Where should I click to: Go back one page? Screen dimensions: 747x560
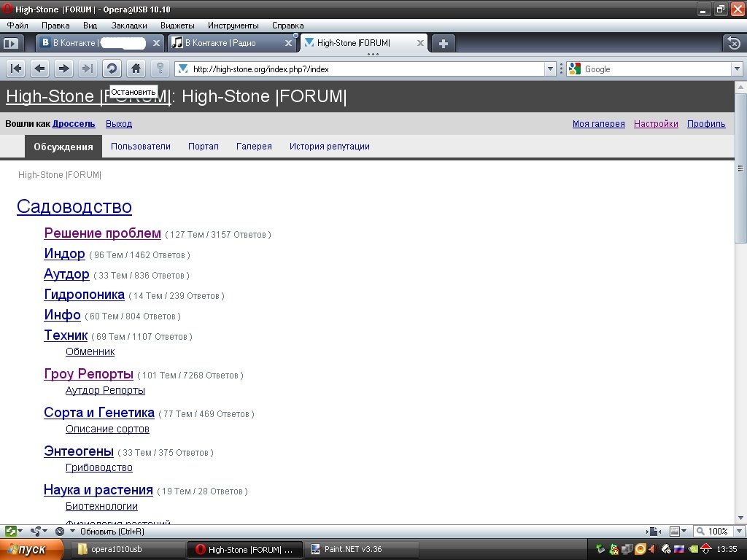tap(40, 69)
